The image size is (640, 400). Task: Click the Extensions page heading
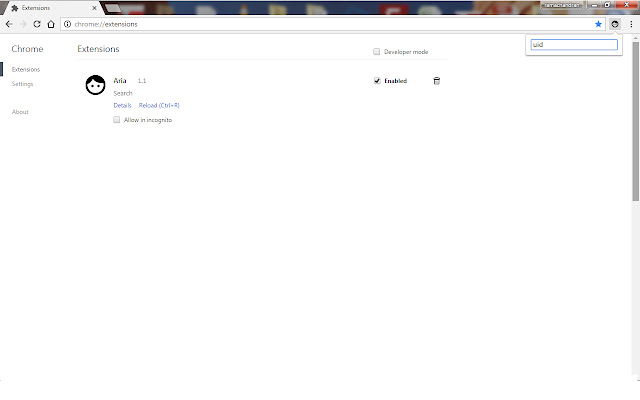point(98,49)
